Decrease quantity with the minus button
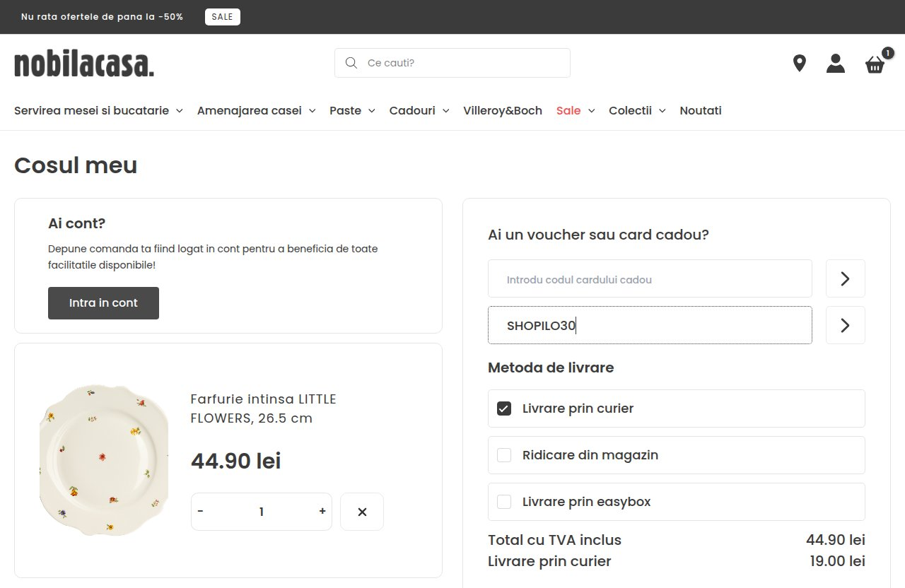 pos(201,512)
